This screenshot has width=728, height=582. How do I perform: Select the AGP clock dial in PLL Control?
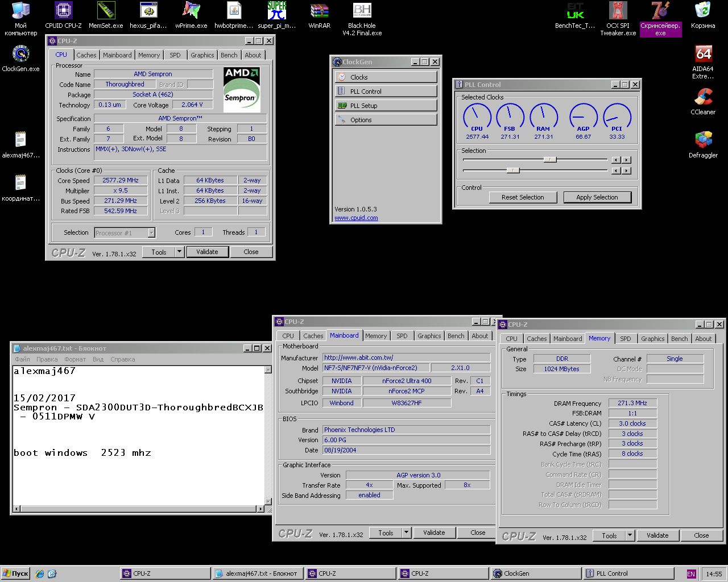(x=584, y=121)
